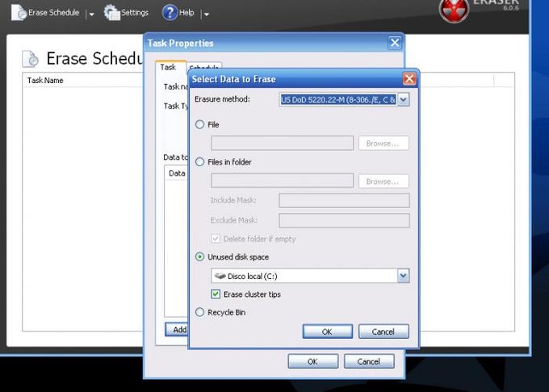Select the File radio button
The height and width of the screenshot is (392, 549).
click(199, 124)
